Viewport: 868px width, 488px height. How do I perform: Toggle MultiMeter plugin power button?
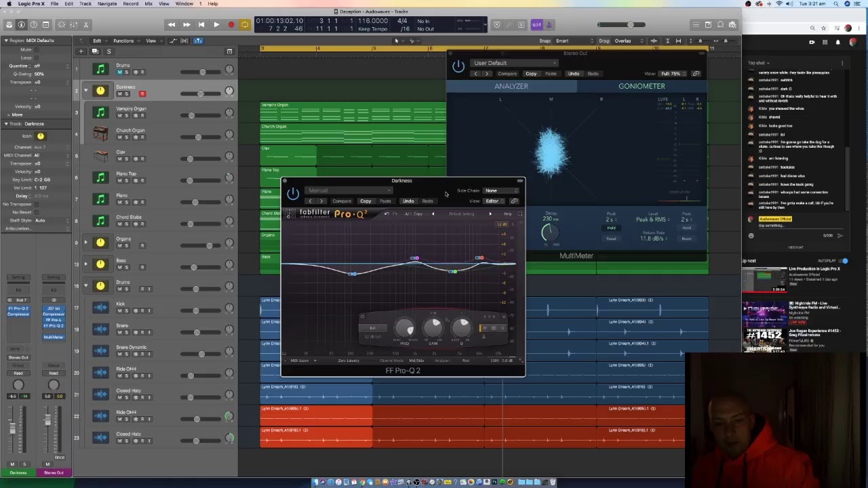pyautogui.click(x=458, y=66)
